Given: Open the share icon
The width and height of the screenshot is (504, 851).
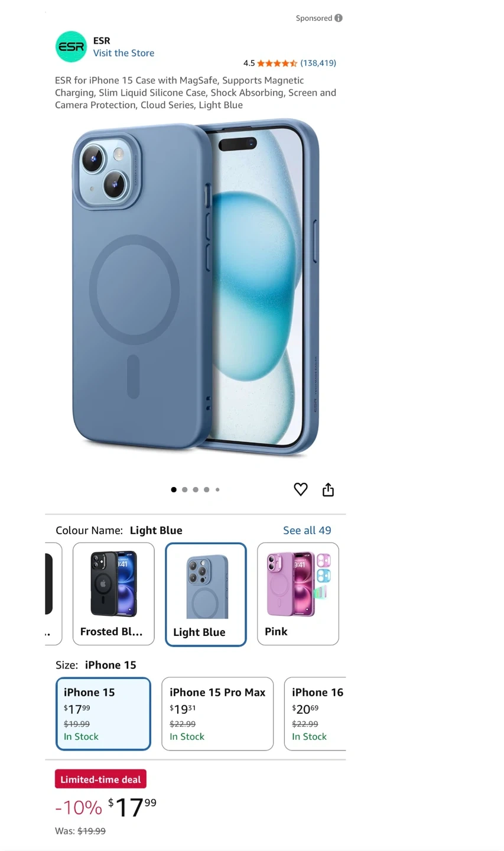Looking at the screenshot, I should [x=328, y=489].
